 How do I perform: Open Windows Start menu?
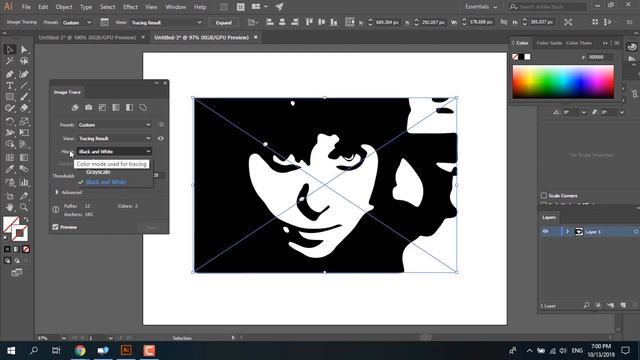coord(11,351)
